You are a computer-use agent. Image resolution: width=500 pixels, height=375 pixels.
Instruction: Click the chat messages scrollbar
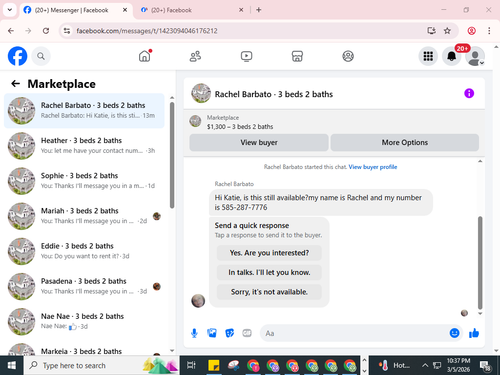click(x=480, y=263)
